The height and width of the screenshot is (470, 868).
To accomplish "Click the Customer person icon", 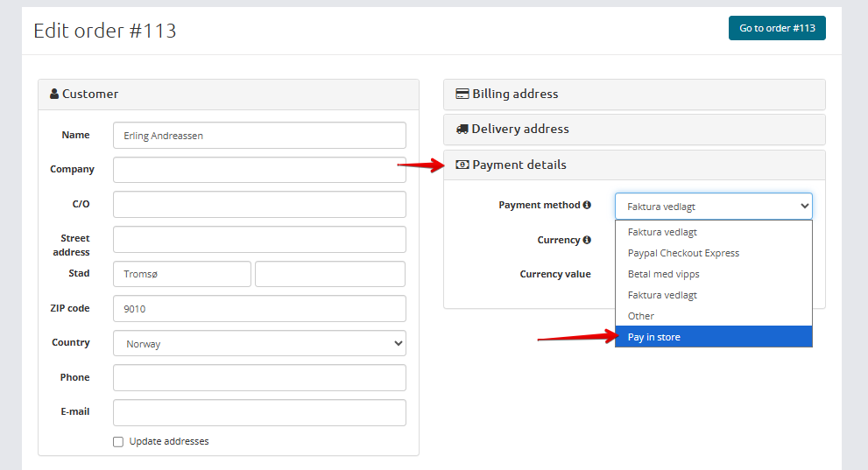I will click(54, 95).
